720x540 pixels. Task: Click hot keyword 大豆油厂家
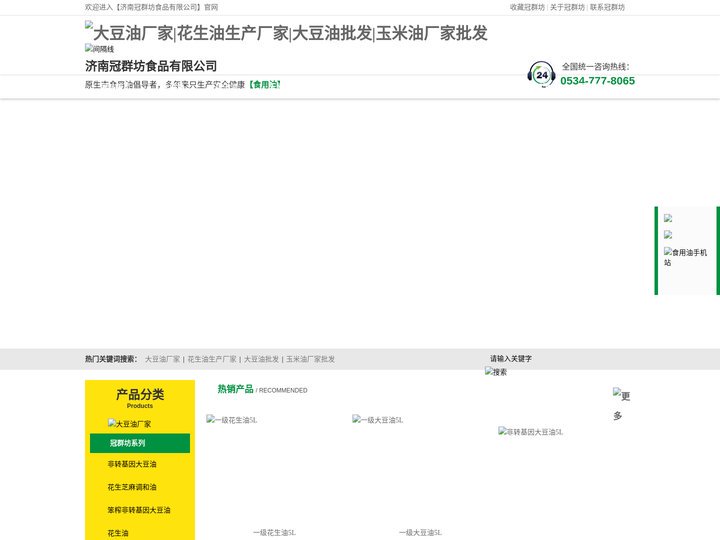[x=163, y=359]
